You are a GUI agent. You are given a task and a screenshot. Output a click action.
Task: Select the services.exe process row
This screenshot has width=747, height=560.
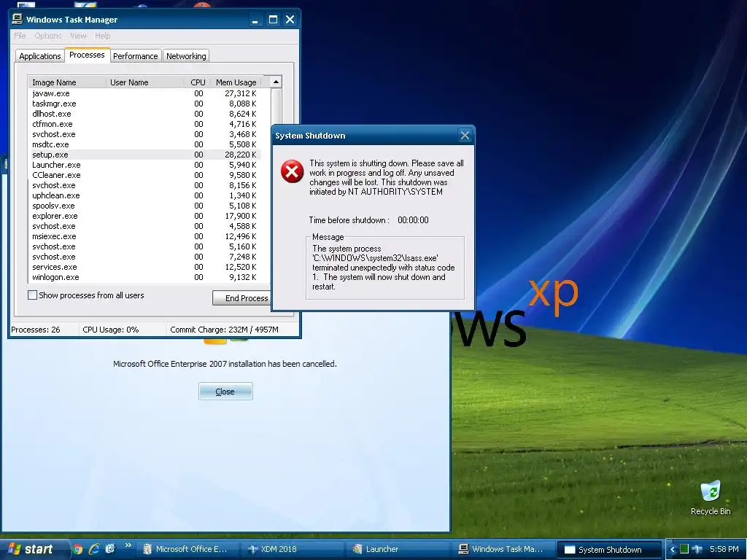pyautogui.click(x=144, y=267)
